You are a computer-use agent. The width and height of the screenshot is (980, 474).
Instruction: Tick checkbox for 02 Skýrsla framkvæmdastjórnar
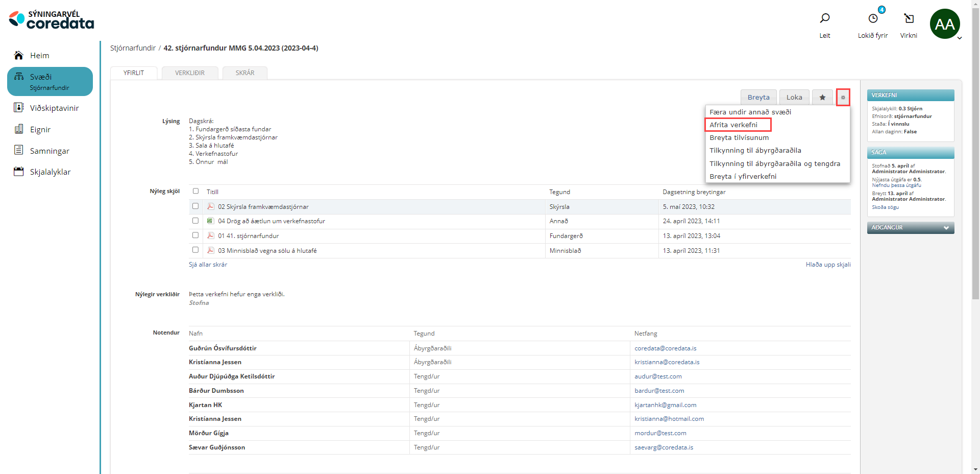195,206
